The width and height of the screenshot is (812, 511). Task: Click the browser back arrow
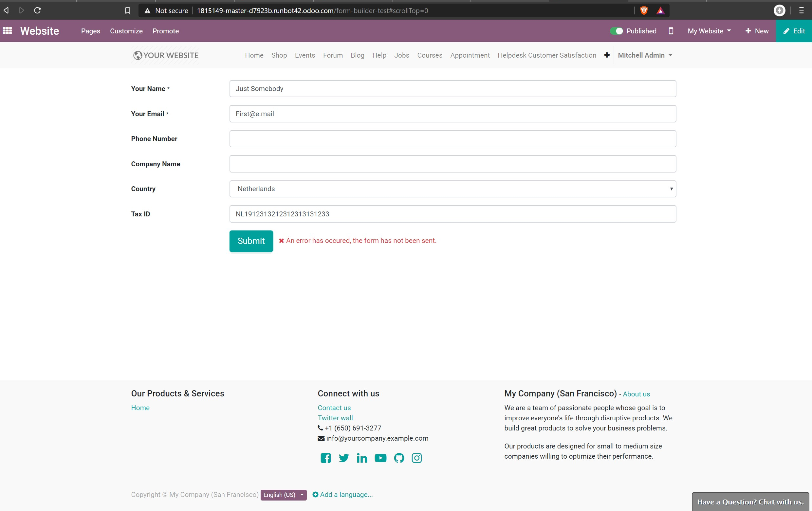6,10
